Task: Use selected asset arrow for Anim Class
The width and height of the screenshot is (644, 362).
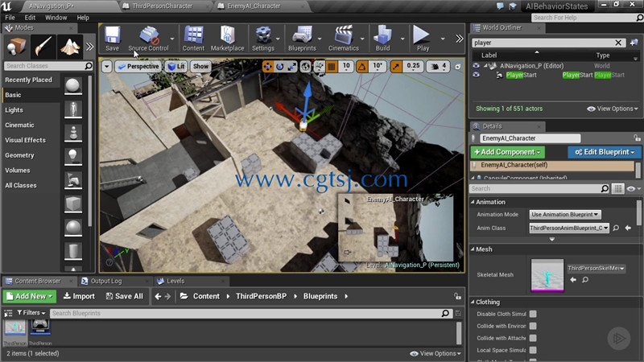Action: (628, 228)
